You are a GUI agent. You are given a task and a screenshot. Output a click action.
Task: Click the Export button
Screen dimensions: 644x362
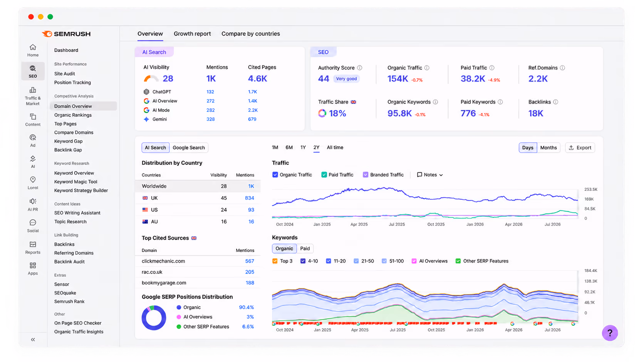click(580, 148)
